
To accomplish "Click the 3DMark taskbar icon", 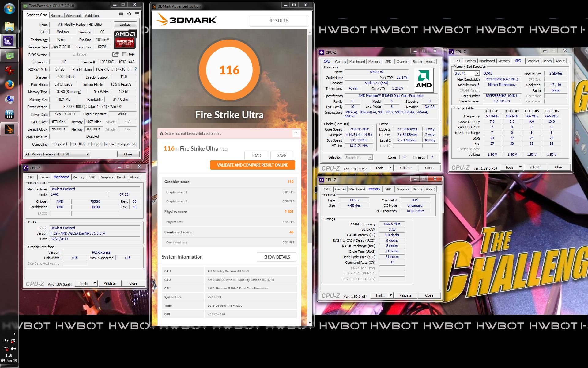I will [9, 129].
